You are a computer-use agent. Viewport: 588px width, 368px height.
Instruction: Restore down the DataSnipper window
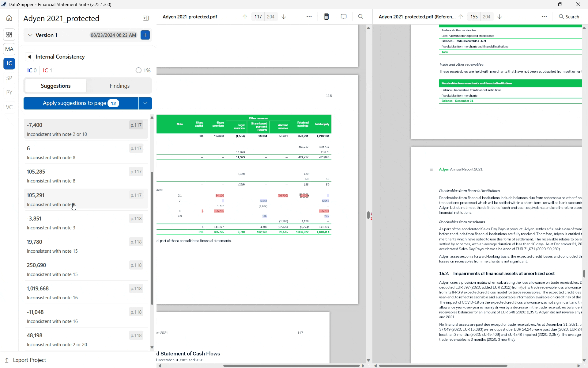(560, 4)
